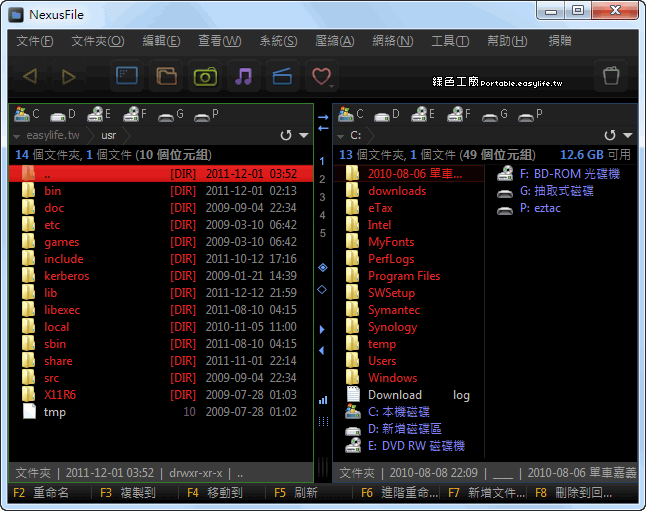Select the Program Files folder
Image resolution: width=646 pixels, height=511 pixels.
pyautogui.click(x=404, y=276)
